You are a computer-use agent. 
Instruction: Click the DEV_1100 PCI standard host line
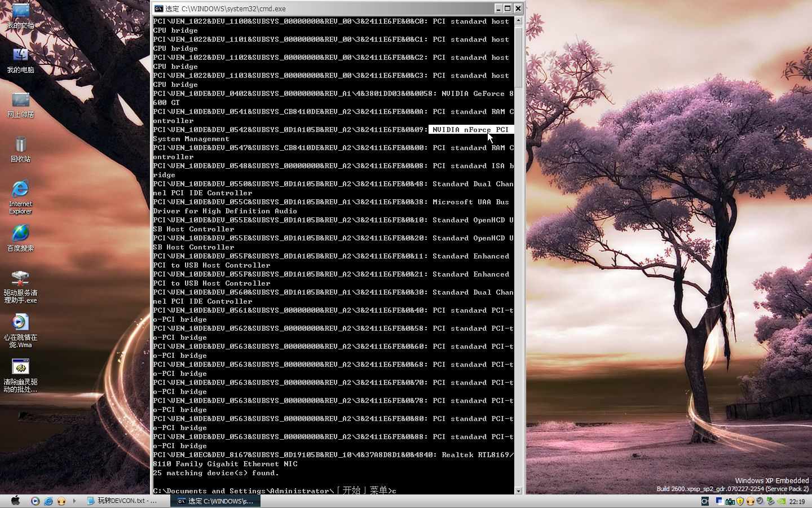pos(331,21)
